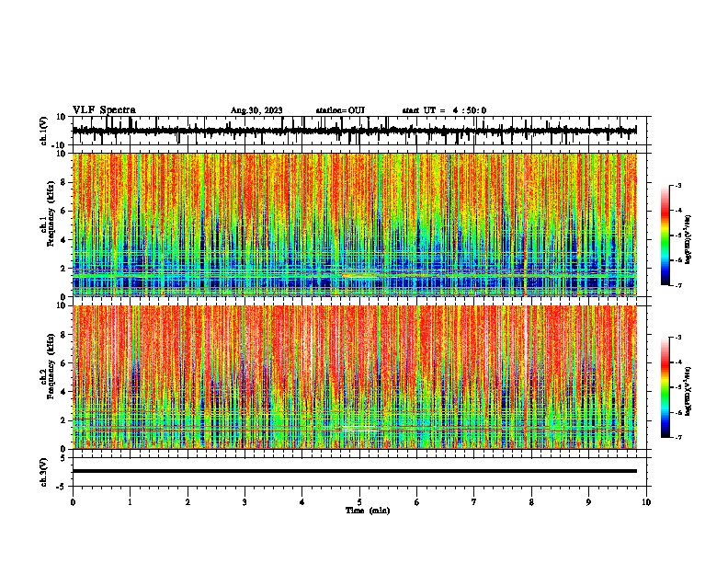Click the 'VLF Spectra' title text
The height and width of the screenshot is (563, 728).
(104, 110)
